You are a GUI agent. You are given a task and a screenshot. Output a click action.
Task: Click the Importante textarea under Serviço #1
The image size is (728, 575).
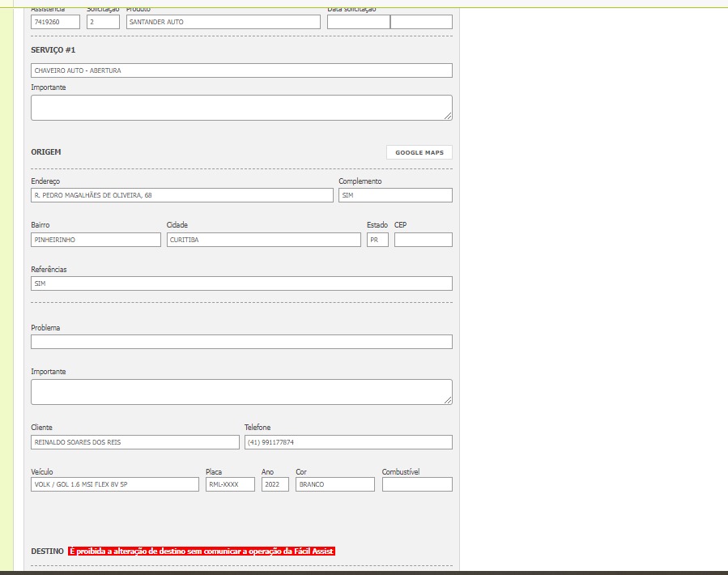tap(241, 108)
